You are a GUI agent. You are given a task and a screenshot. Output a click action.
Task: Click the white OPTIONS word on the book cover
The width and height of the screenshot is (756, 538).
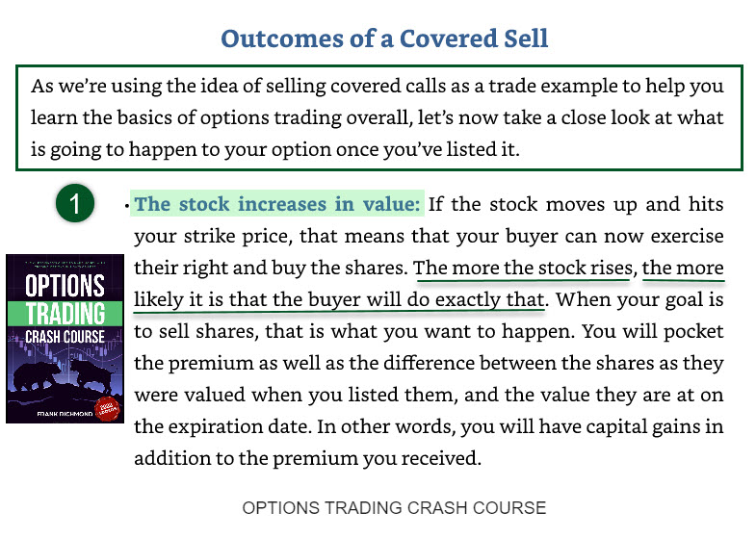point(65,288)
